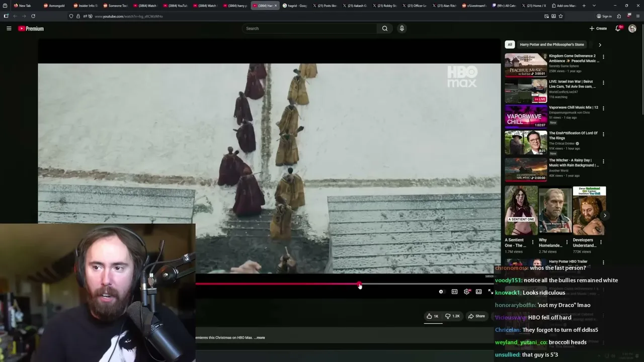This screenshot has width=644, height=362.
Task: Switch the player to theater mode
Action: tap(479, 292)
